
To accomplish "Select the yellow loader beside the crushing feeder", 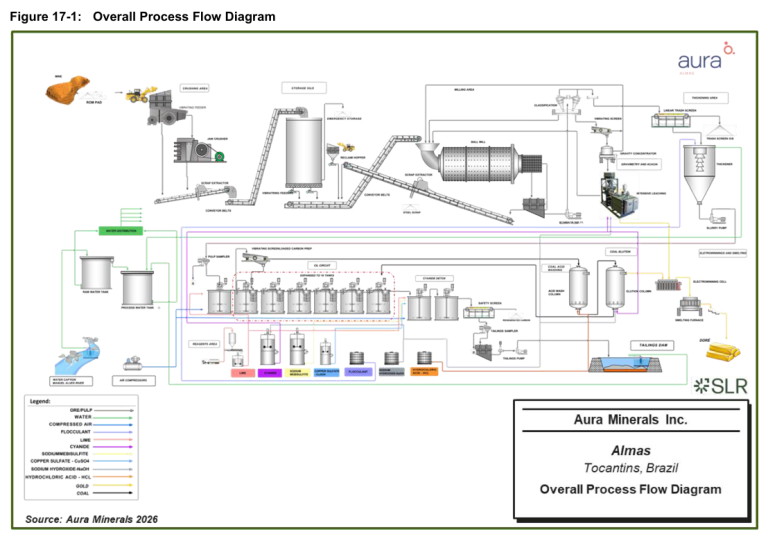I will tap(141, 94).
